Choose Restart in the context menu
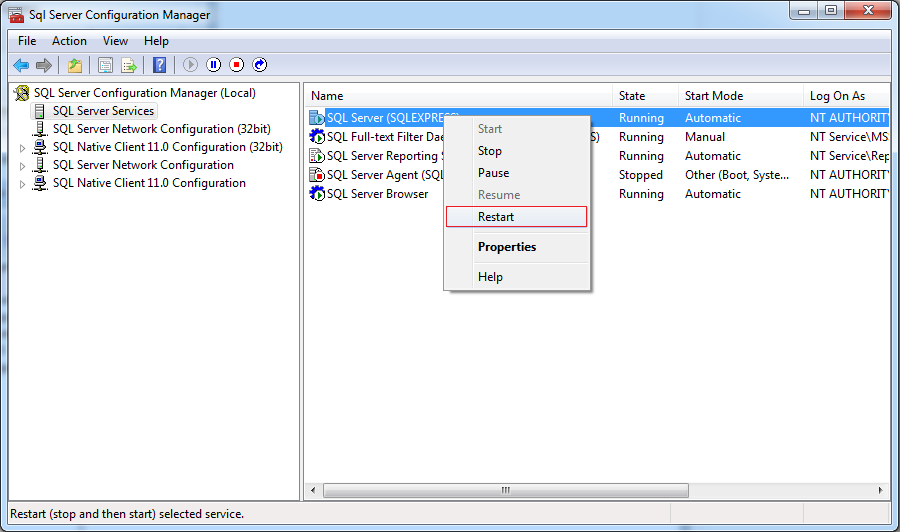This screenshot has height=532, width=900. pyautogui.click(x=517, y=217)
